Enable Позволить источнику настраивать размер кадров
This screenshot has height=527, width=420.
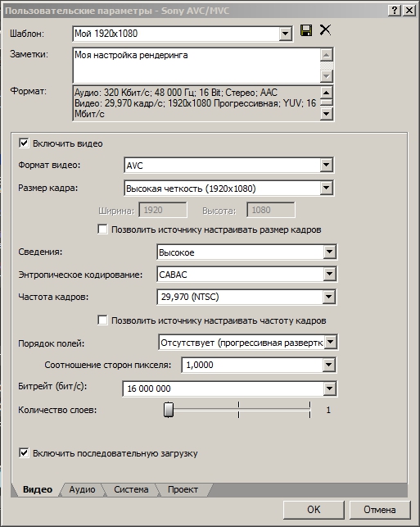[x=102, y=229]
